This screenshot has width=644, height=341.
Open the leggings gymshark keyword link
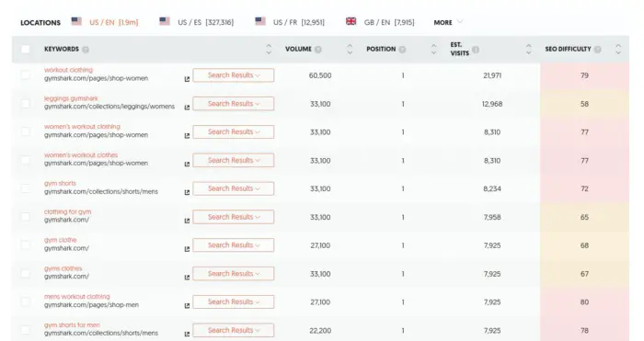(71, 98)
